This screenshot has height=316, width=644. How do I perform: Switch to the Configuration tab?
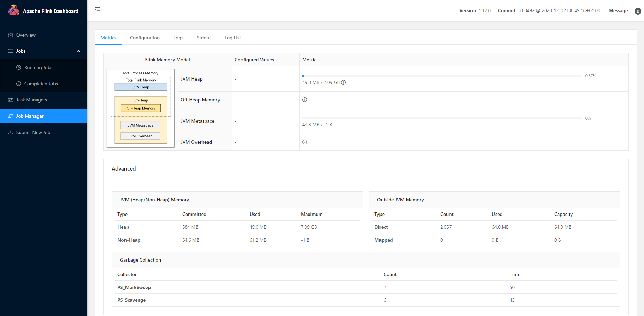point(144,38)
